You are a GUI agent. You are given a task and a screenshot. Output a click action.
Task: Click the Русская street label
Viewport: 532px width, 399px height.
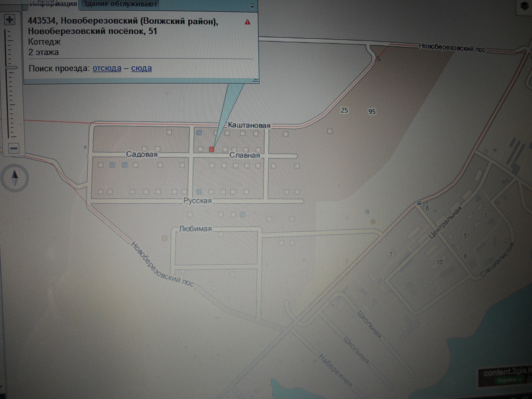tap(197, 201)
